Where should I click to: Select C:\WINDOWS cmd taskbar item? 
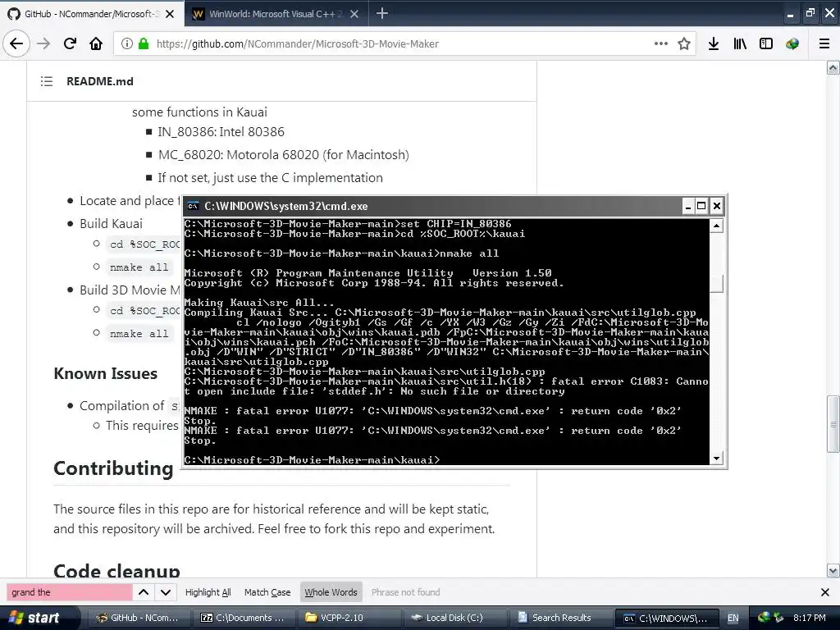point(667,618)
